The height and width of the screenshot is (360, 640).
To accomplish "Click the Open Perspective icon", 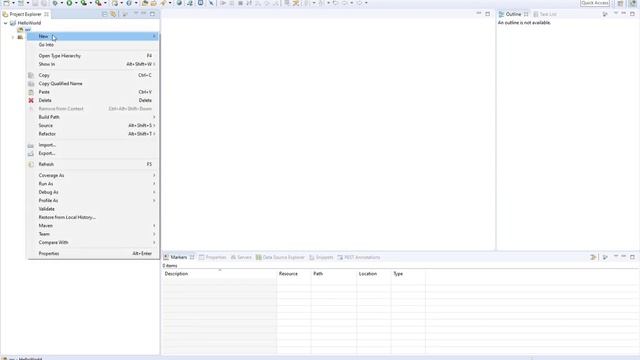I will click(x=620, y=3).
